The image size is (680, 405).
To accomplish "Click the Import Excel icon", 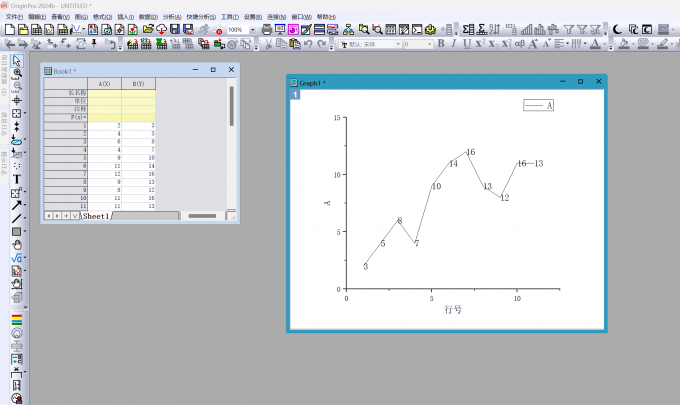I will tap(161, 44).
